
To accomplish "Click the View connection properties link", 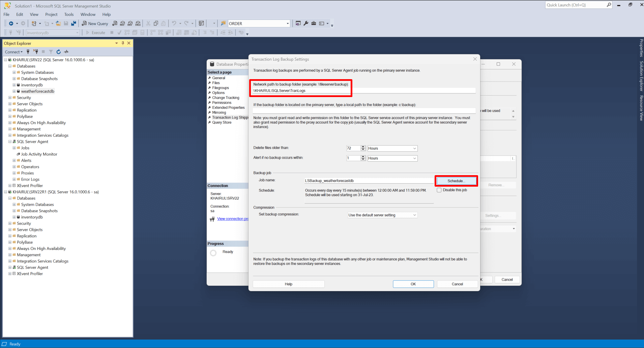I will pyautogui.click(x=233, y=219).
